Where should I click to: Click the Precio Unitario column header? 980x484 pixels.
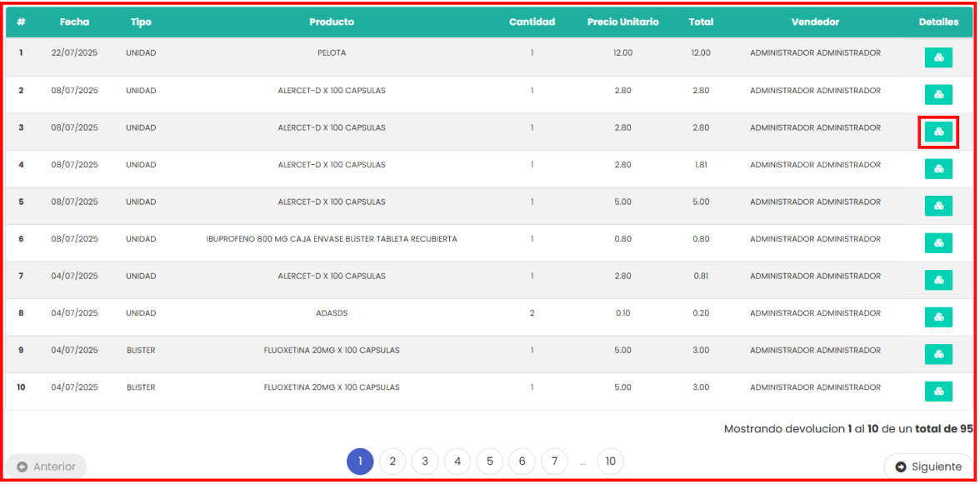(x=622, y=22)
